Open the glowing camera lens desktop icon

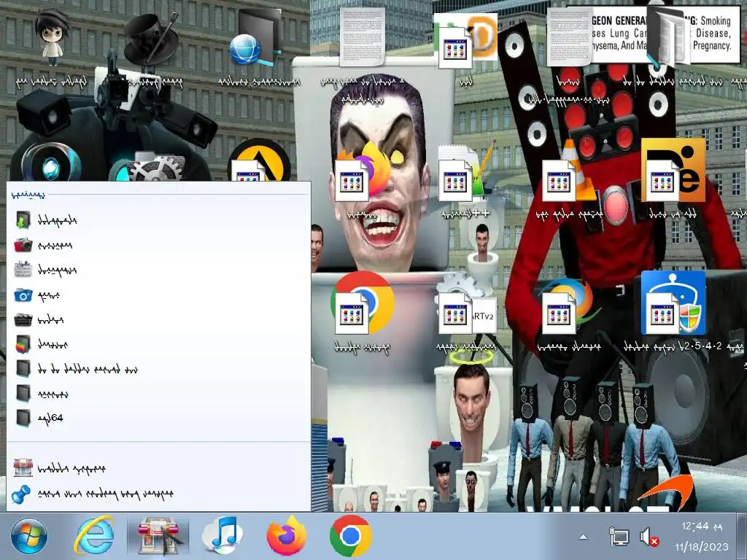coord(50,162)
